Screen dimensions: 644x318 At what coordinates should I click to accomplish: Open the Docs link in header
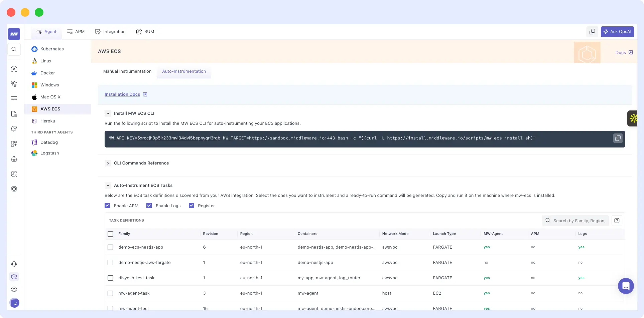coord(624,53)
